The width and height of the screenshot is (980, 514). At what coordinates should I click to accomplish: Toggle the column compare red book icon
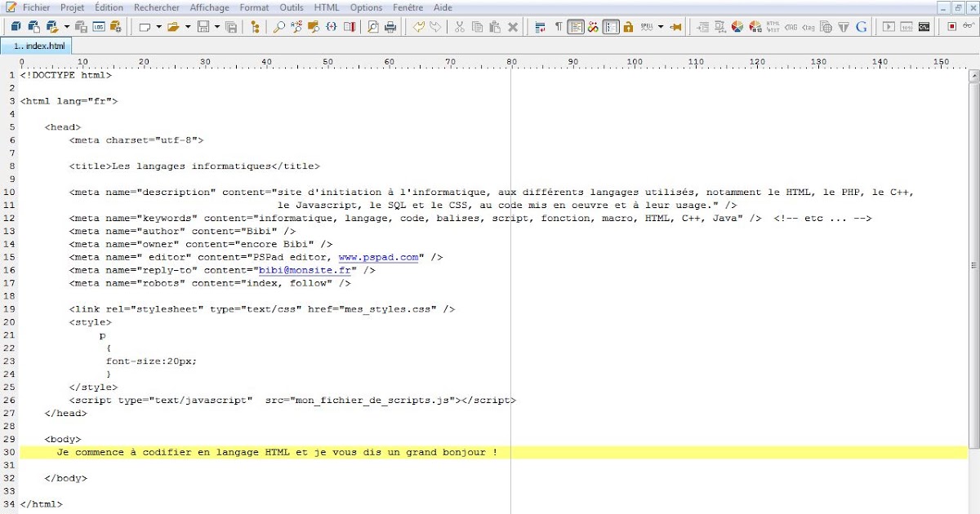click(350, 27)
